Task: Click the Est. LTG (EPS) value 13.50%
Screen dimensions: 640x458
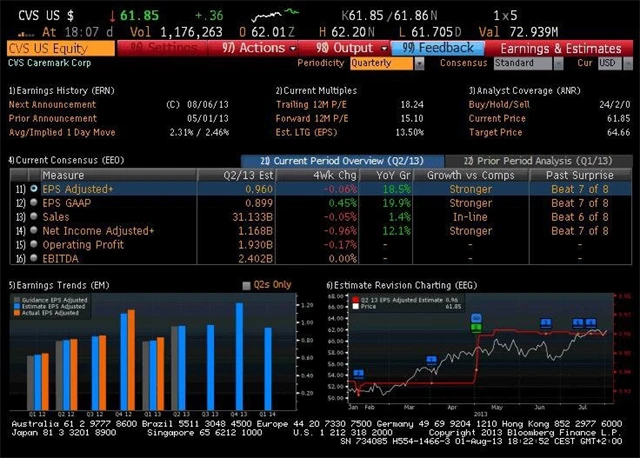Action: coord(409,132)
